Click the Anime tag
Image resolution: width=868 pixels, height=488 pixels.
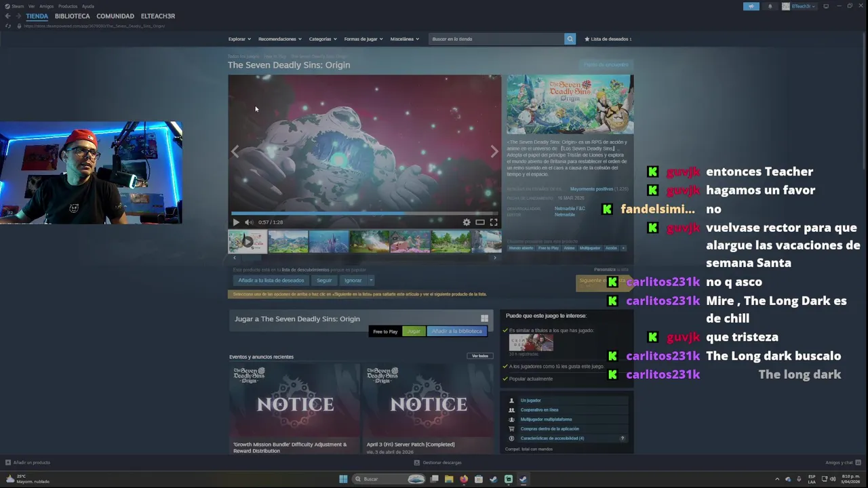pyautogui.click(x=569, y=248)
